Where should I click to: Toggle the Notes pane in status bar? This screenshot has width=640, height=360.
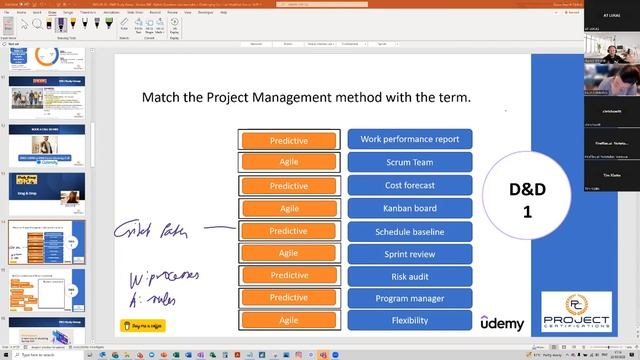pyautogui.click(x=538, y=347)
